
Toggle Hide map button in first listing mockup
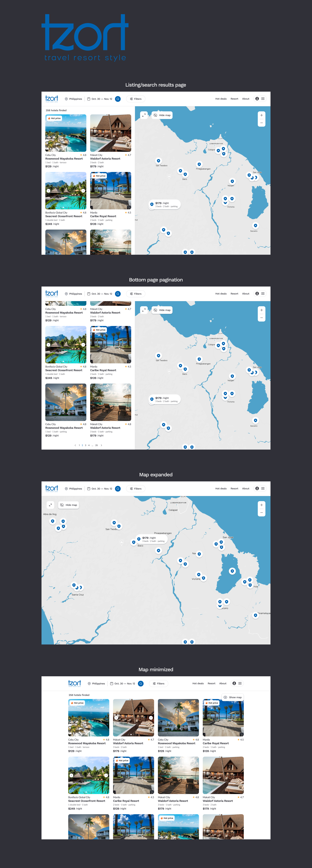pos(162,115)
